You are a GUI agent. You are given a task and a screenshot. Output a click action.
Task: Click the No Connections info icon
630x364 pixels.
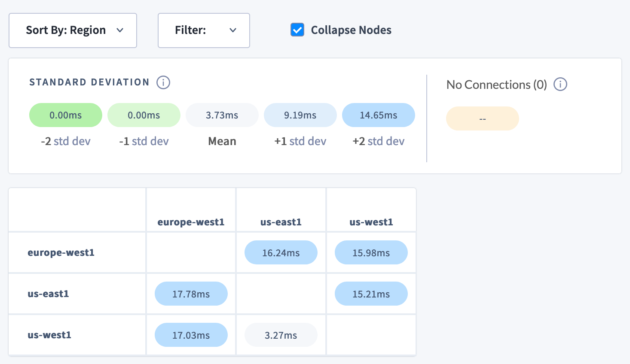coord(560,85)
